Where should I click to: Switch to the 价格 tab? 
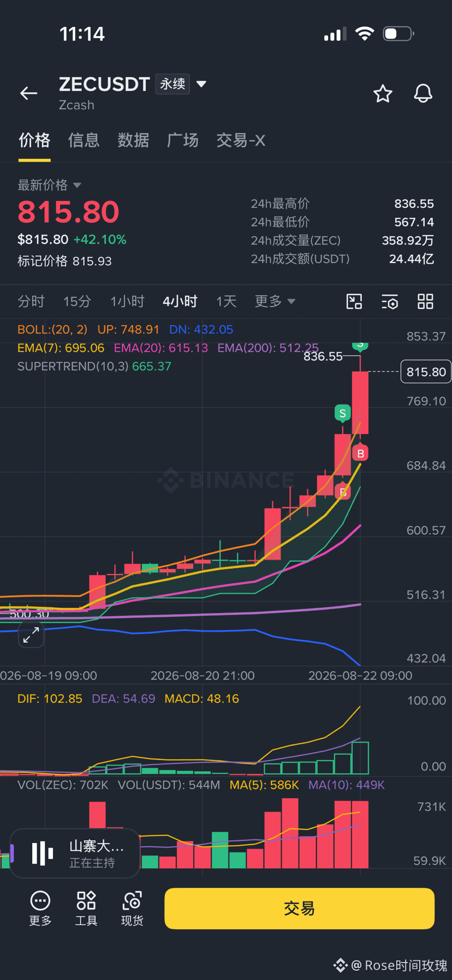(34, 141)
